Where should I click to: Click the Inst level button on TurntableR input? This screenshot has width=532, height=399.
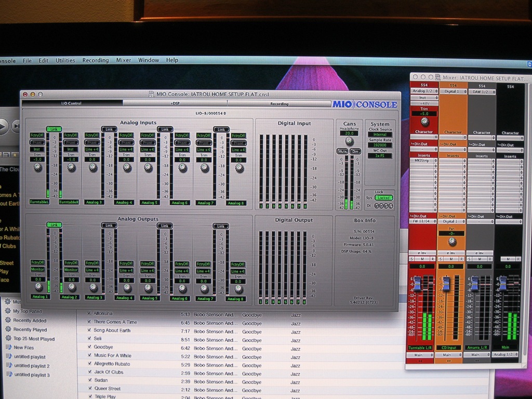[71, 149]
